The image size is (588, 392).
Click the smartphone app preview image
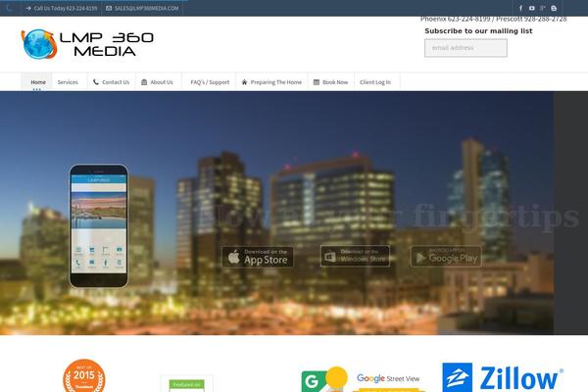pos(99,225)
